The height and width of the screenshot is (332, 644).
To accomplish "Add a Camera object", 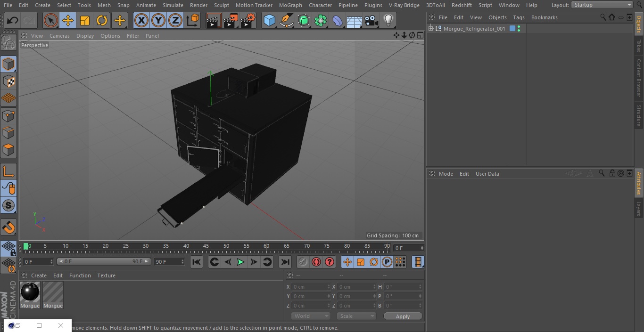I will (371, 21).
